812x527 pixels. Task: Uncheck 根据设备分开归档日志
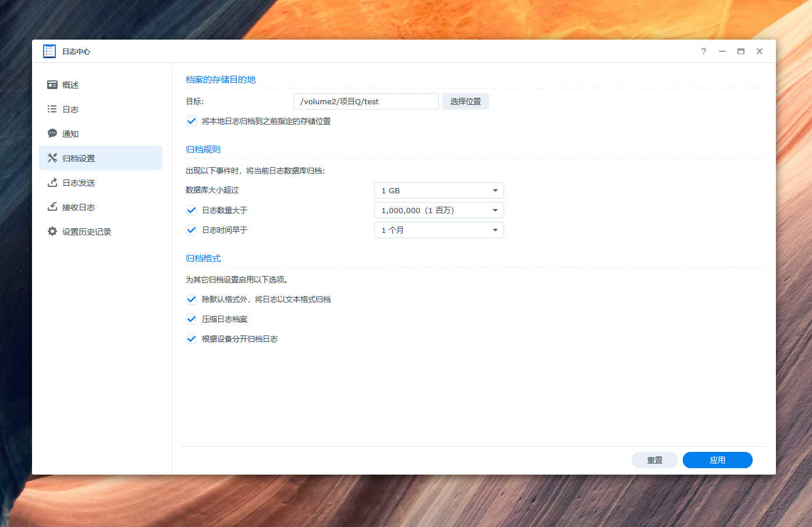click(x=192, y=338)
